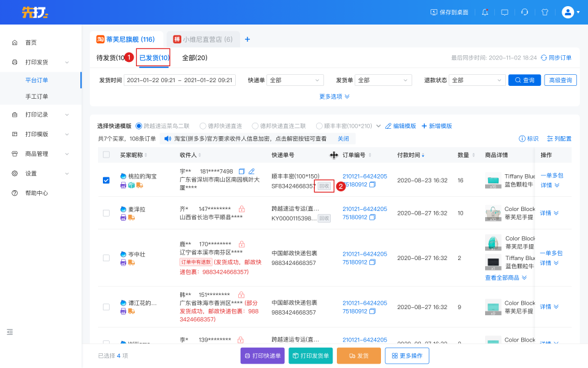Add a new shop with plus icon

coord(247,39)
